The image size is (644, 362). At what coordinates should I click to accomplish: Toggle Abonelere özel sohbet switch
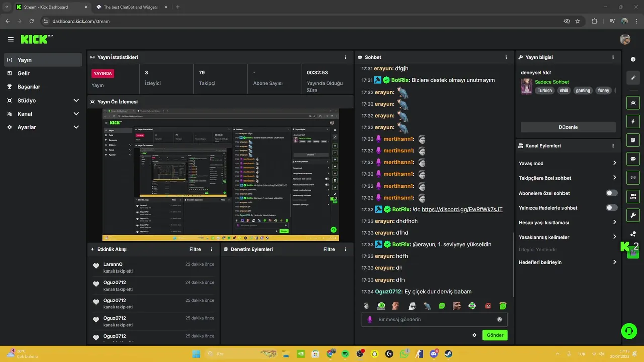[x=612, y=193]
